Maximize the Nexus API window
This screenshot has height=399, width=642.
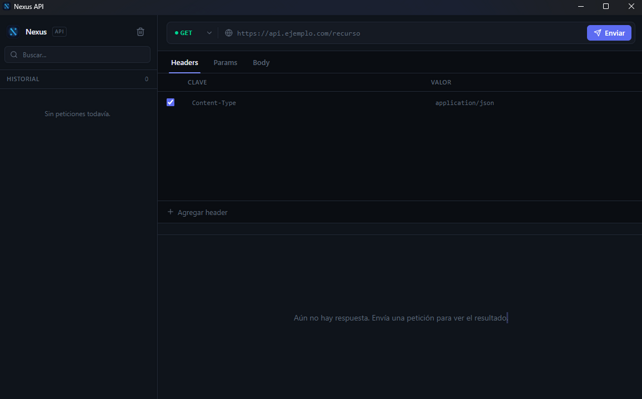(606, 6)
